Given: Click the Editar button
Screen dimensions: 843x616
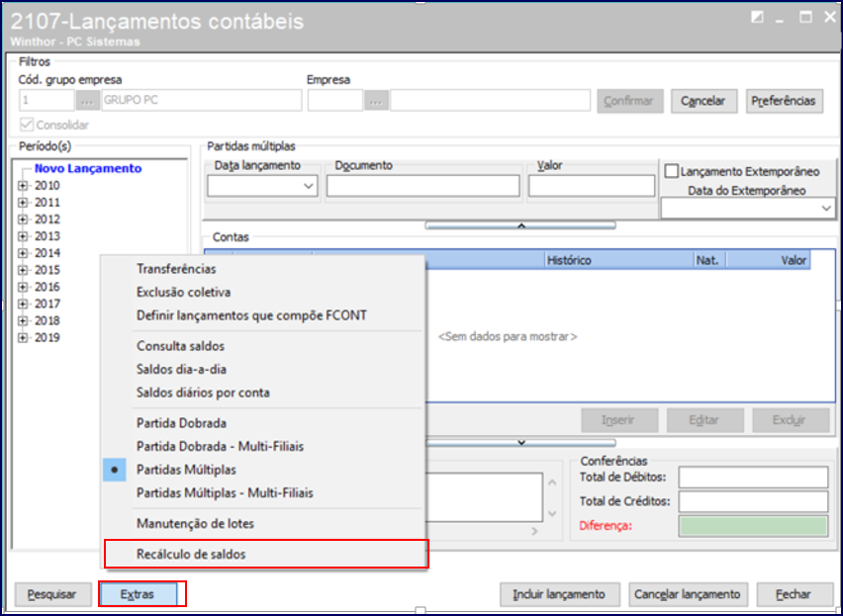Looking at the screenshot, I should click(x=705, y=420).
